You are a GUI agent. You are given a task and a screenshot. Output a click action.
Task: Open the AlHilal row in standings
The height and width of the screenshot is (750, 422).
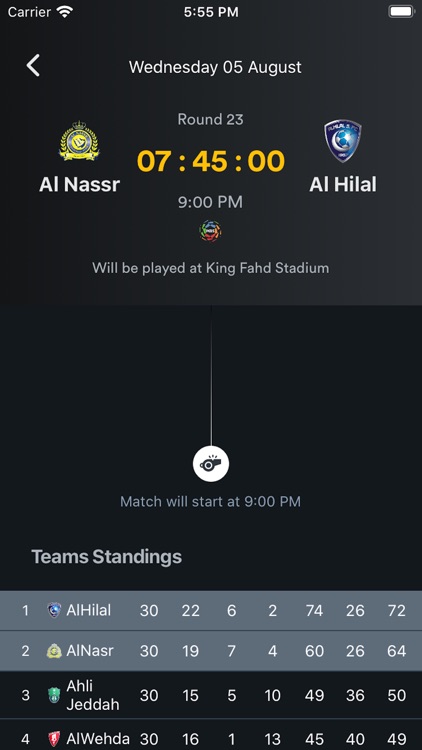tap(211, 610)
